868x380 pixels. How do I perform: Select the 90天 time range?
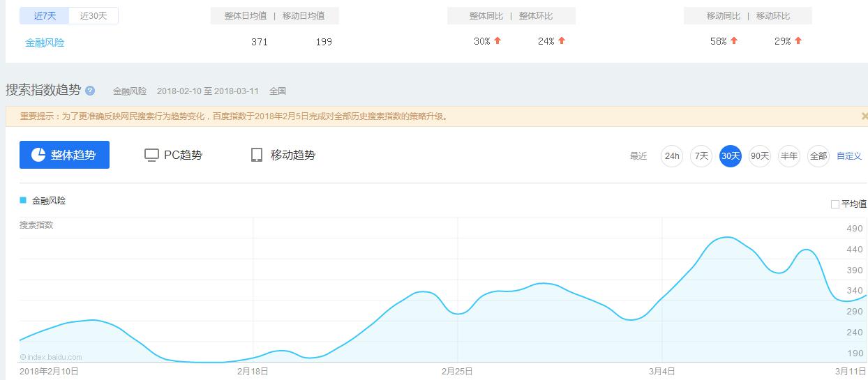click(759, 155)
